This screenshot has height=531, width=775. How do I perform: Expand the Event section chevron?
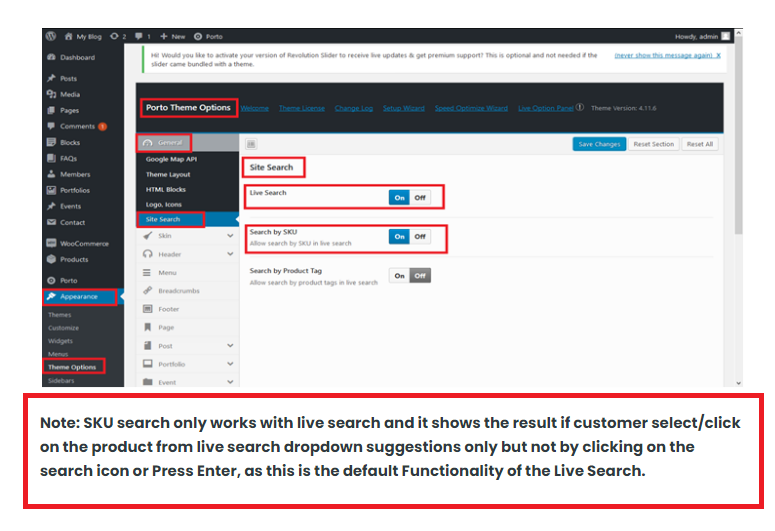tap(230, 382)
